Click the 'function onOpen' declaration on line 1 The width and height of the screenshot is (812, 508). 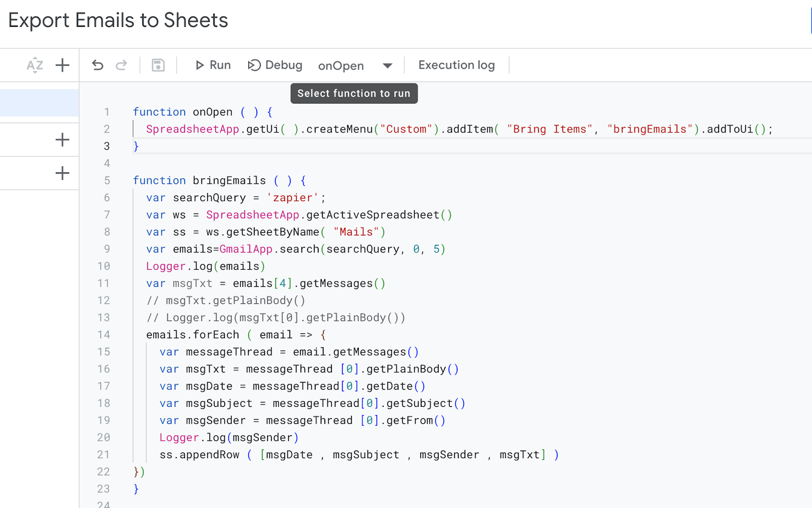tap(183, 112)
